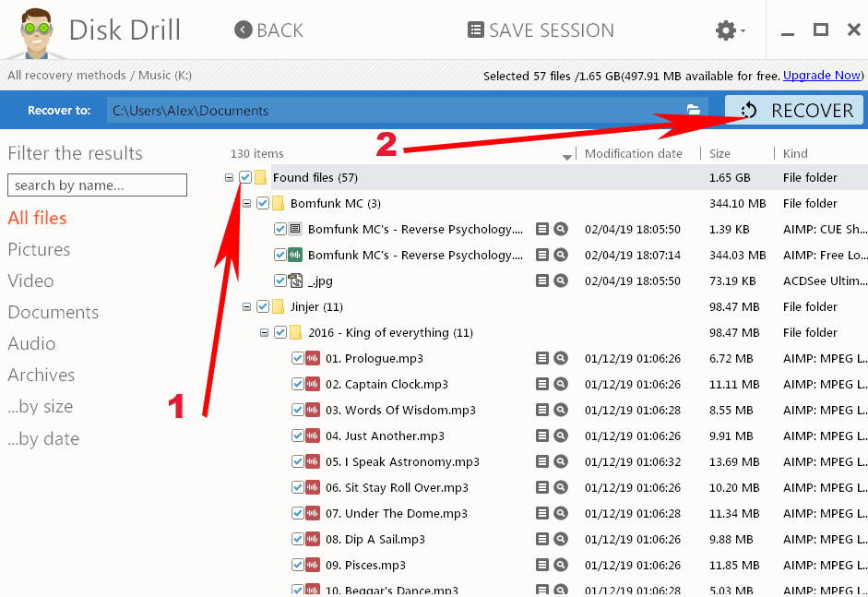Open file info icon for 07. Under The Dome.mp3

[x=542, y=513]
